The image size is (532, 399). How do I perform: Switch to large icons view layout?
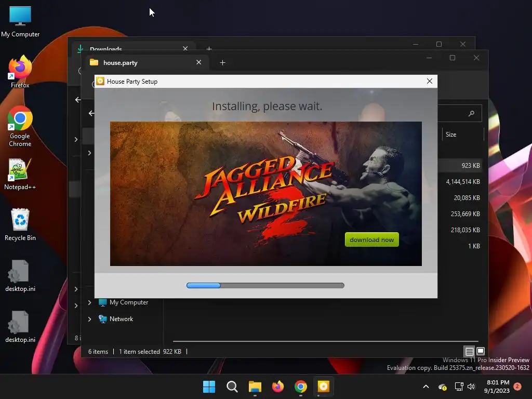[481, 351]
